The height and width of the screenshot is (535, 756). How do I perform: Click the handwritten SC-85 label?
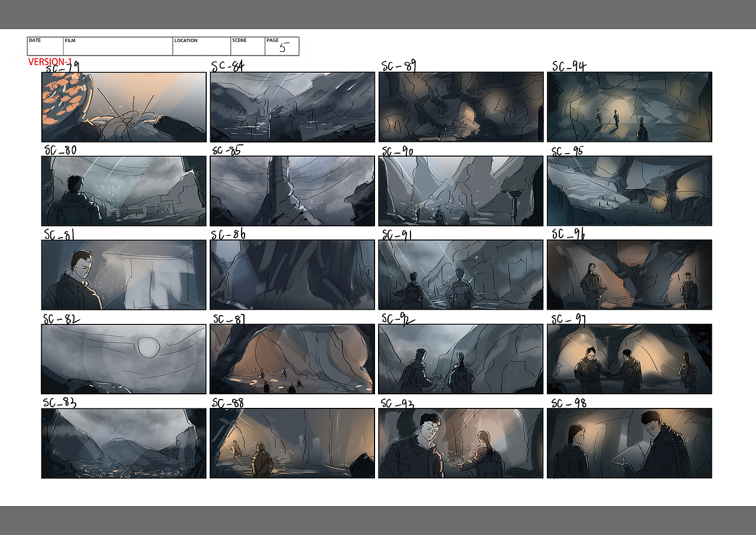227,150
